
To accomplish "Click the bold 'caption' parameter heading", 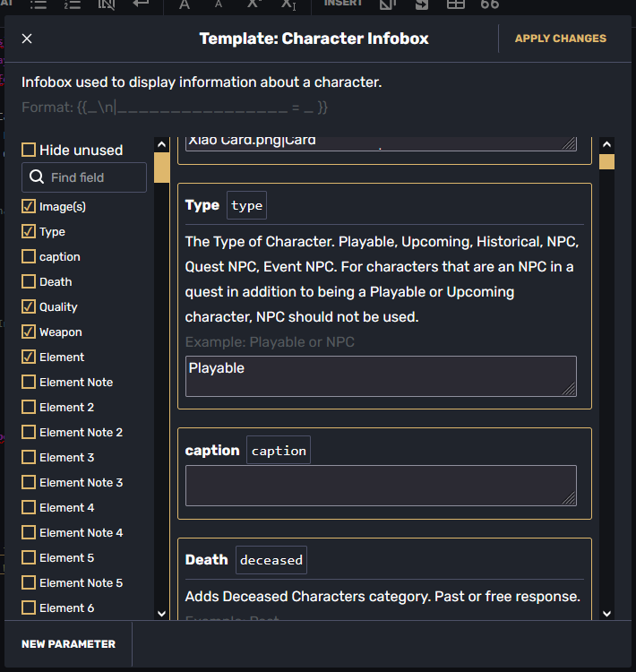I will click(212, 451).
